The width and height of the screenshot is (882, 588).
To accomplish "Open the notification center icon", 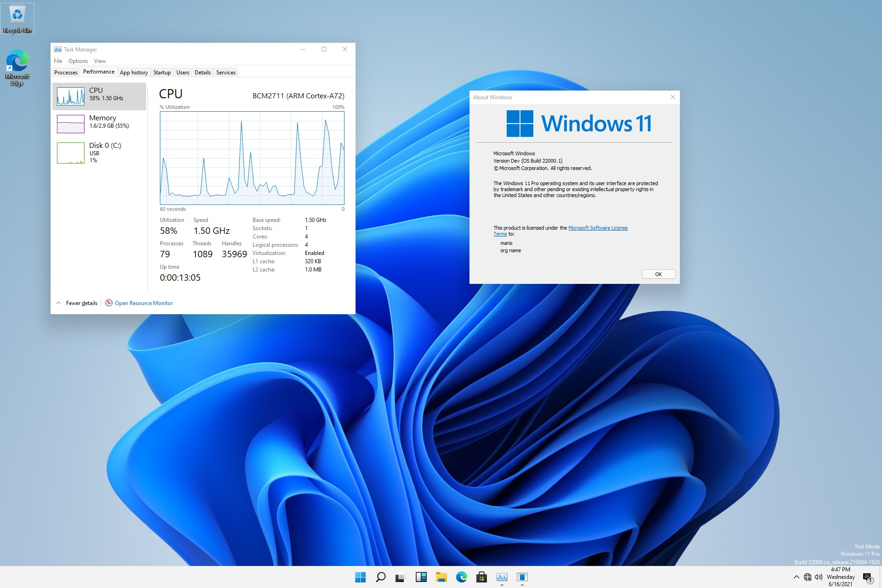I will pos(867,577).
